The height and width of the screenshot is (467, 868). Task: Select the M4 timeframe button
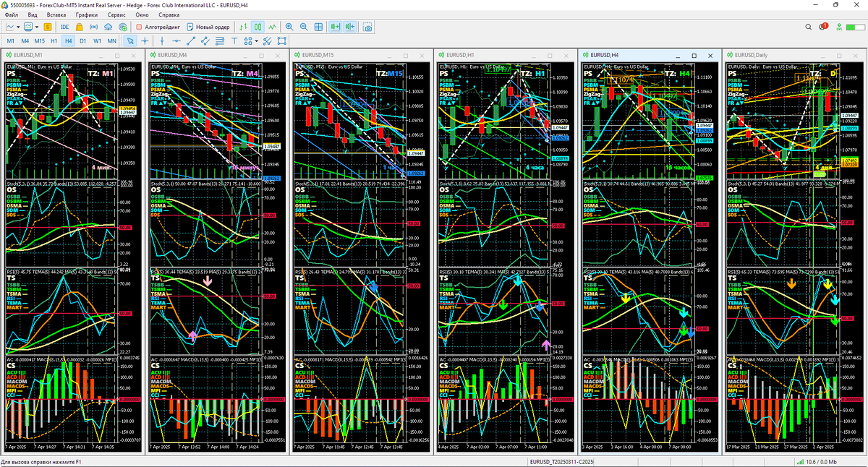[25, 41]
